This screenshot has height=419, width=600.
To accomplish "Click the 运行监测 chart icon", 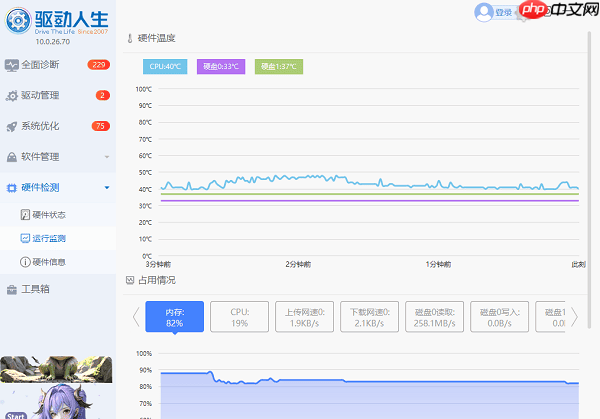I will (x=25, y=238).
